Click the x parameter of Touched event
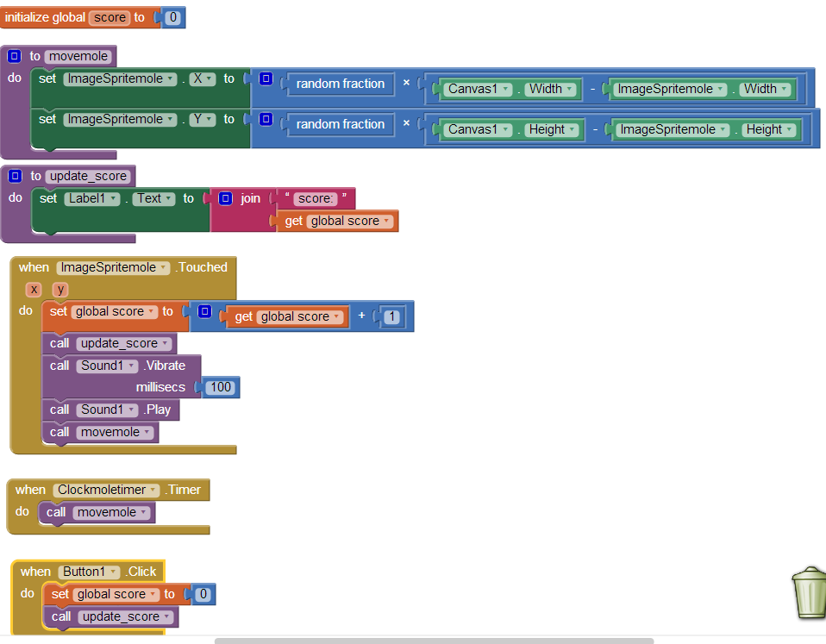Image resolution: width=826 pixels, height=644 pixels. (34, 289)
